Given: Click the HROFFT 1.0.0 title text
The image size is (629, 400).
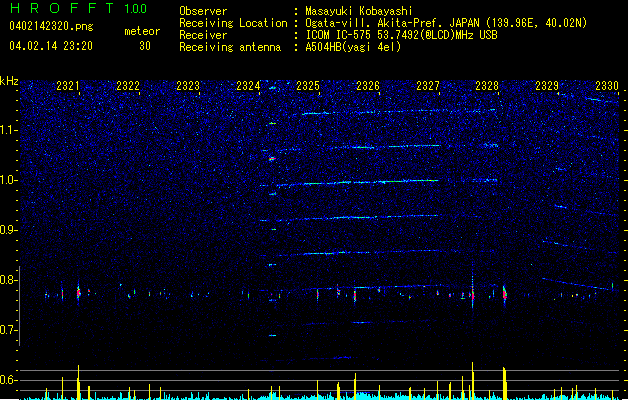Looking at the screenshot, I should click(x=78, y=8).
